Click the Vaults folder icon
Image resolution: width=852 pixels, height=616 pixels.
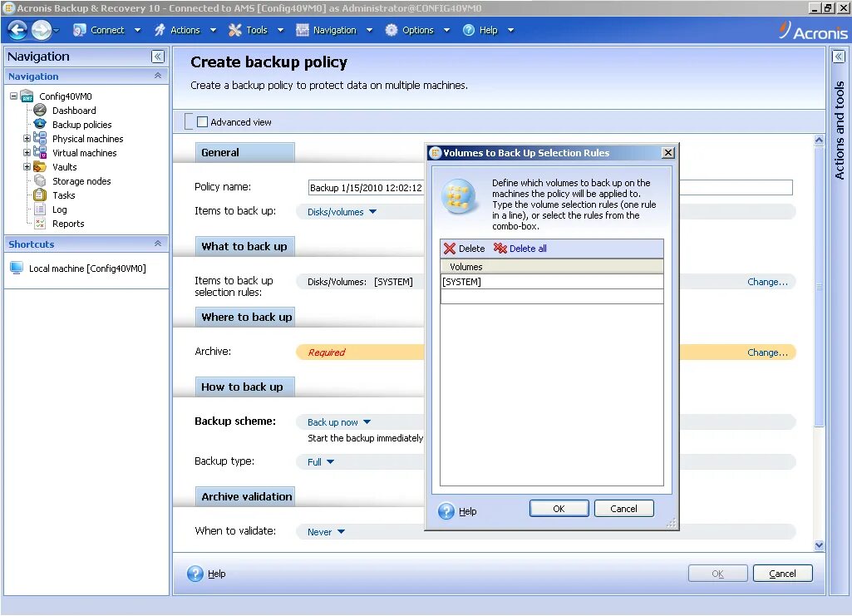(40, 167)
